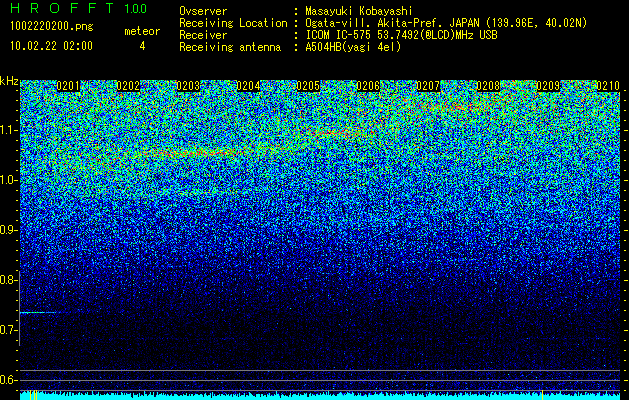The width and height of the screenshot is (629, 400).
Task: Click the 0.8 frequency axis label
Action: pyautogui.click(x=8, y=280)
